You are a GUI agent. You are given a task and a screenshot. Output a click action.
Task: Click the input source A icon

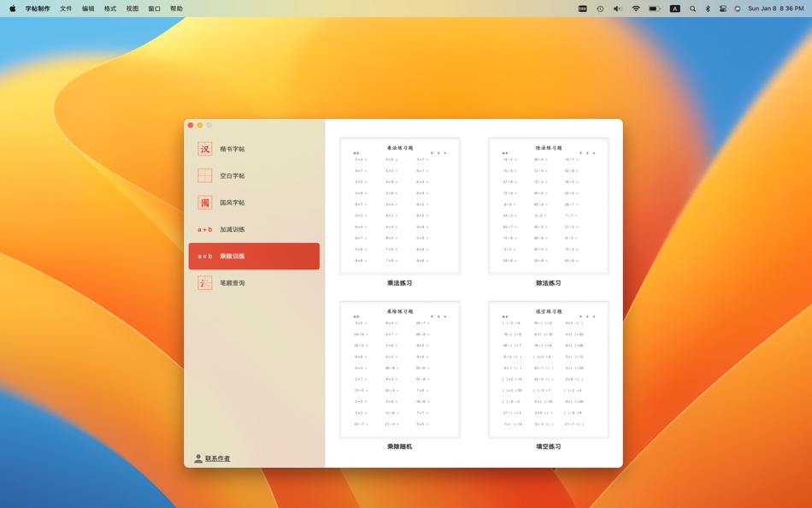674,9
